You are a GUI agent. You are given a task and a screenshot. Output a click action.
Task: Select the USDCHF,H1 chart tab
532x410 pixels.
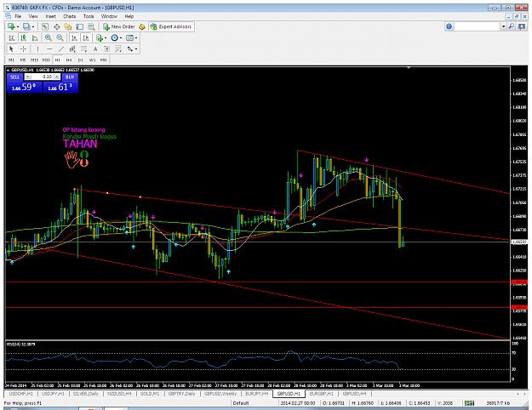[x=20, y=394]
